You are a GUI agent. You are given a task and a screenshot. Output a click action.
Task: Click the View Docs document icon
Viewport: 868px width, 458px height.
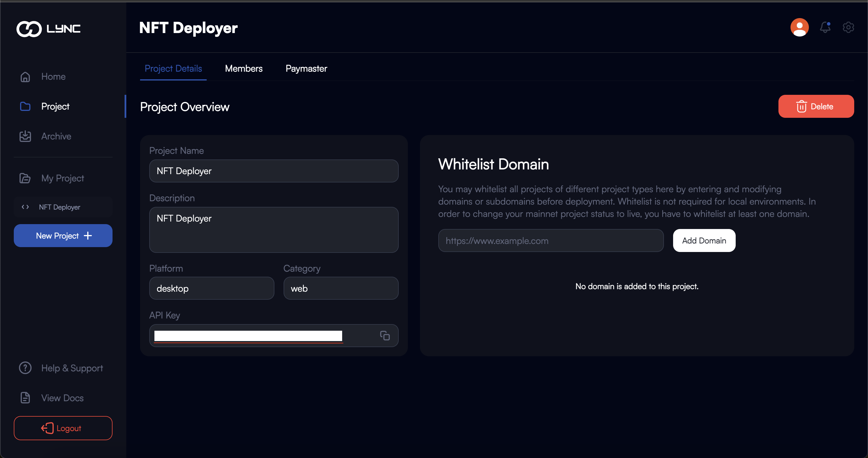(25, 398)
